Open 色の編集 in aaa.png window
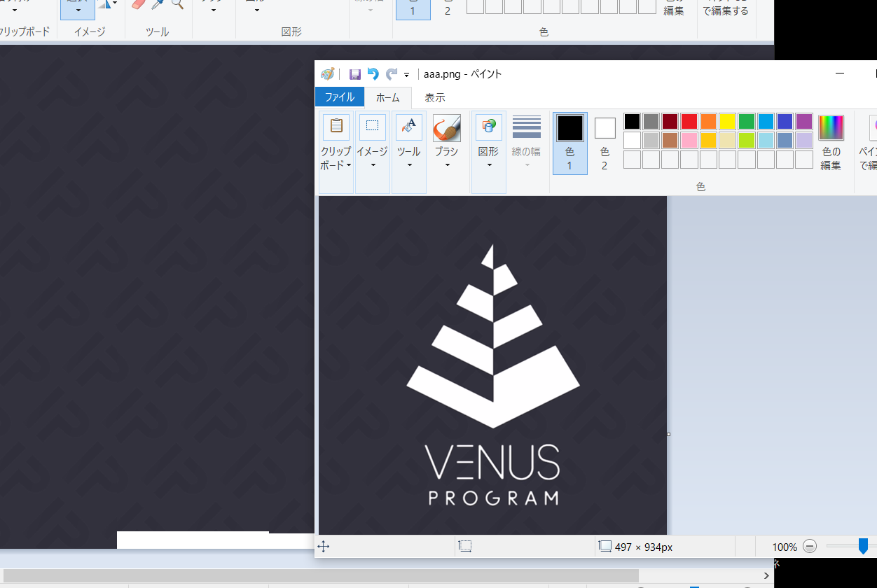Screen dimensions: 877x588 831,143
